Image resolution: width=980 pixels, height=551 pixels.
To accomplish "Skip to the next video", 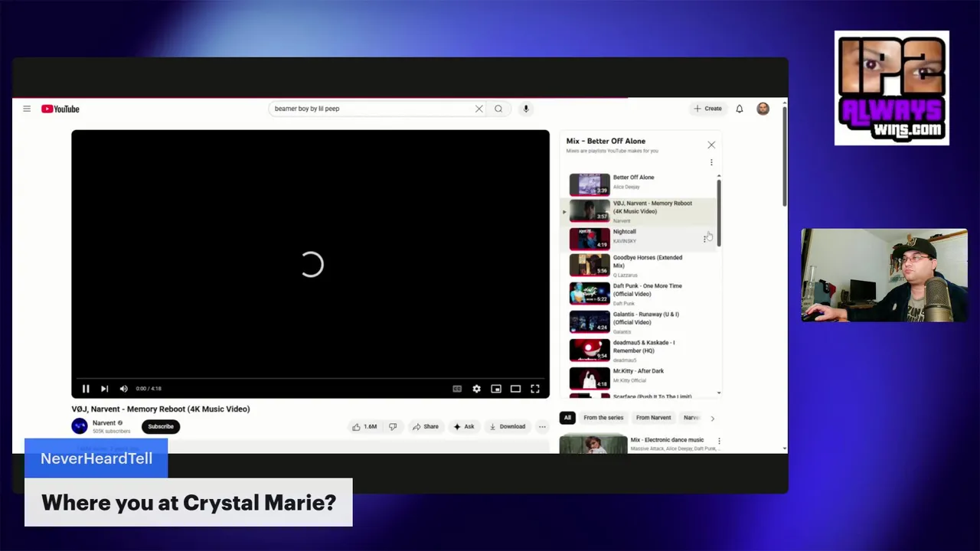I will (x=105, y=389).
